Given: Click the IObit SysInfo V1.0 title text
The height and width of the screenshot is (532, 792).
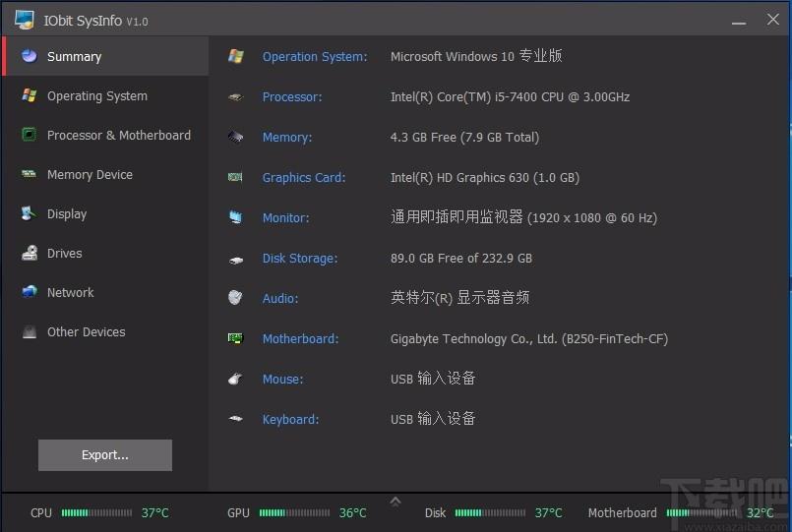Looking at the screenshot, I should click(x=95, y=21).
